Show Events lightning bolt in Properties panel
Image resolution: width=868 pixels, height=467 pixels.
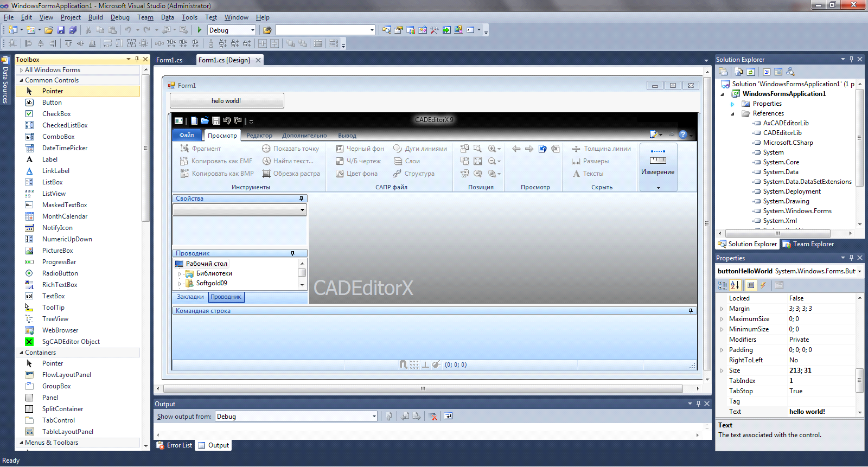tap(763, 285)
